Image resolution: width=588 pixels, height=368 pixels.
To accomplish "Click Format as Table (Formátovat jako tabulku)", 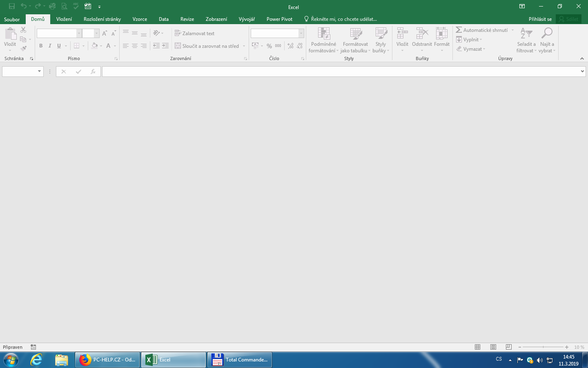I will 355,40.
